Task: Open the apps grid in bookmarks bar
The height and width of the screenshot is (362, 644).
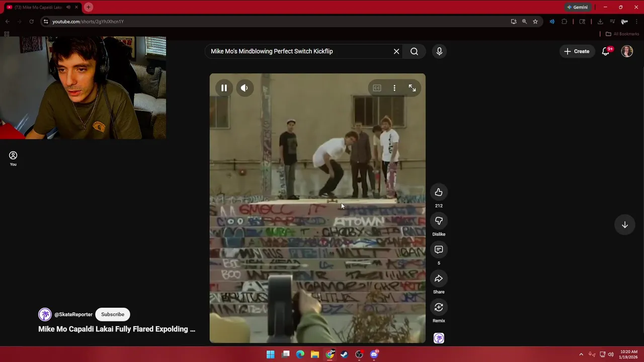Action: pyautogui.click(x=7, y=34)
